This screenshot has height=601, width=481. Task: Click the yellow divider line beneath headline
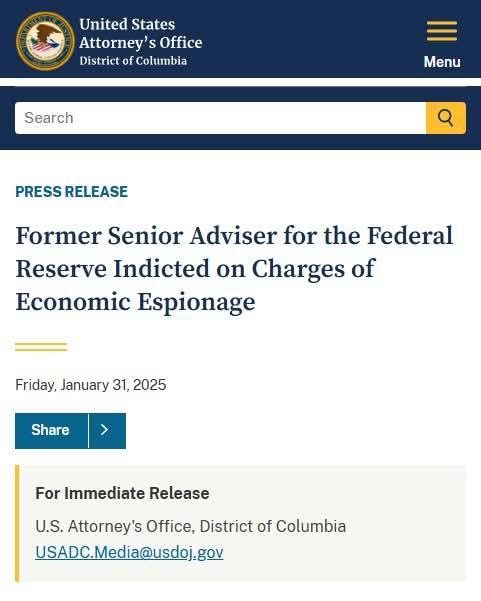(x=41, y=347)
